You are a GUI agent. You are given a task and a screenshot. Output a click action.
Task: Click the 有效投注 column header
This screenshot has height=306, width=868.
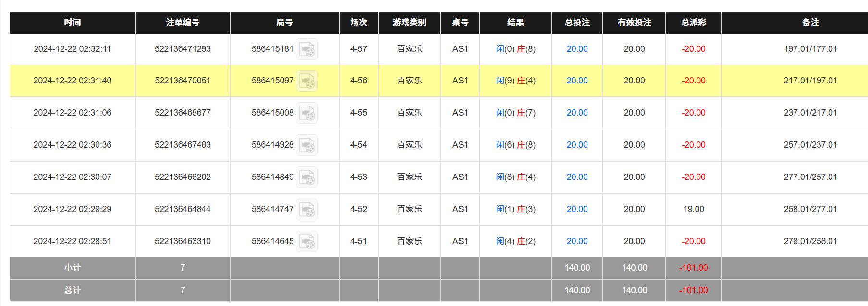[634, 23]
